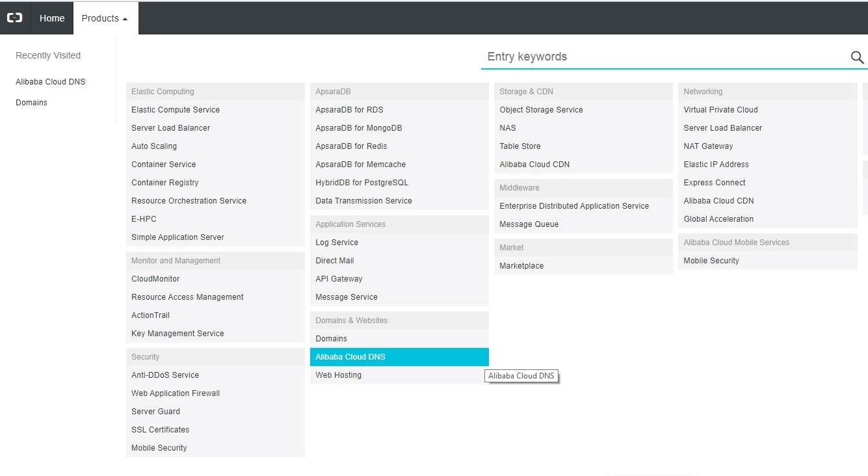Open Direct Mail

tap(399, 261)
